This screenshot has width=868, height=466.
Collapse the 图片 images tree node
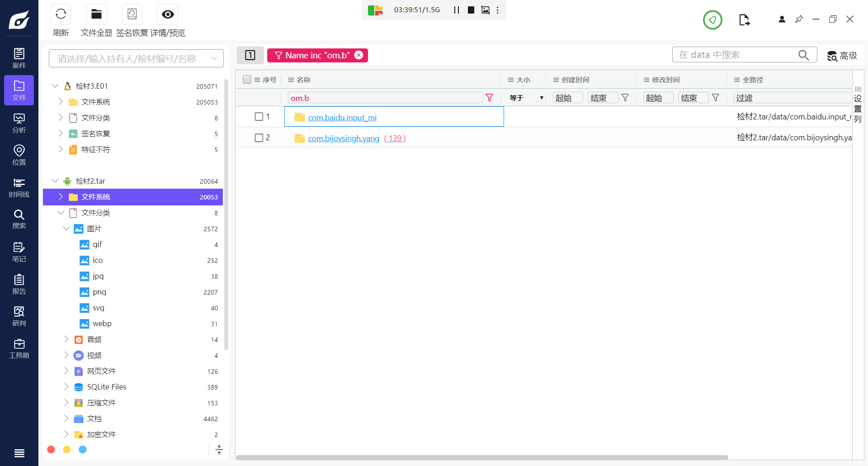(x=66, y=228)
